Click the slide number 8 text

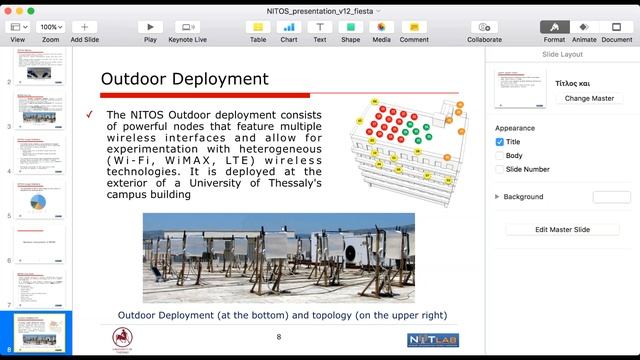[x=279, y=337]
